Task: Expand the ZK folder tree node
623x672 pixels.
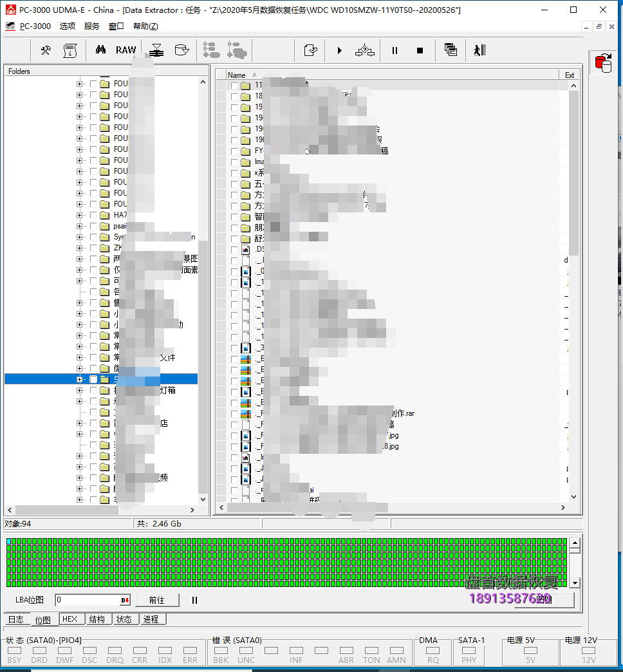Action: coord(80,248)
